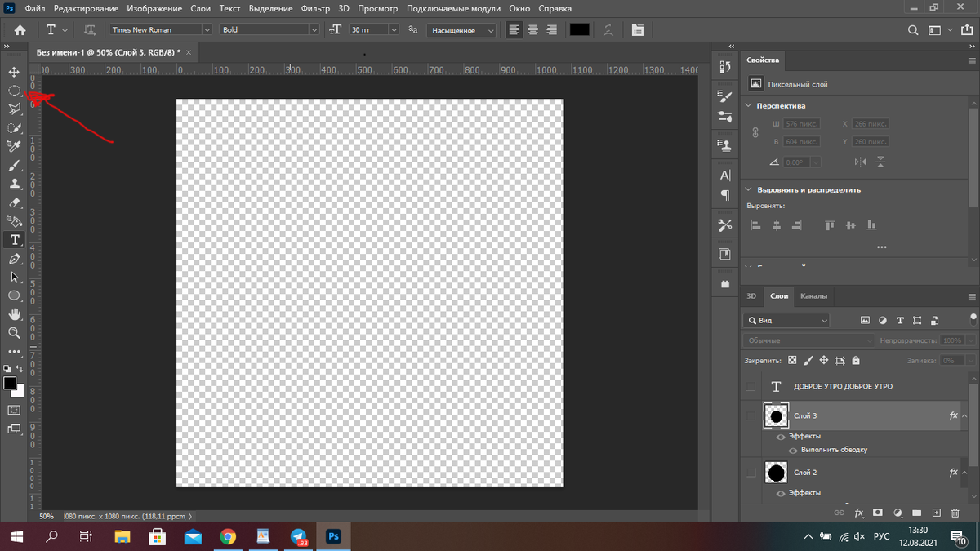980x551 pixels.
Task: Collapse the Перспектива section
Action: coord(750,106)
